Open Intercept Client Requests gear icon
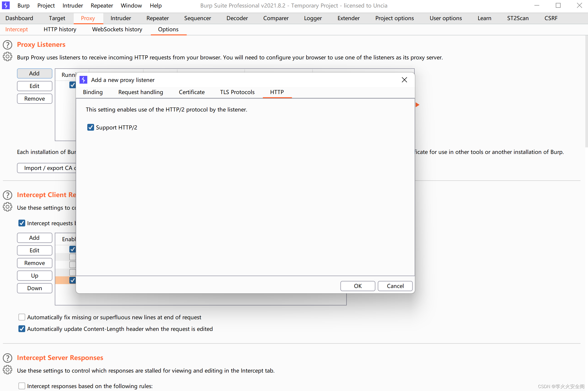This screenshot has height=391, width=588. pos(8,207)
